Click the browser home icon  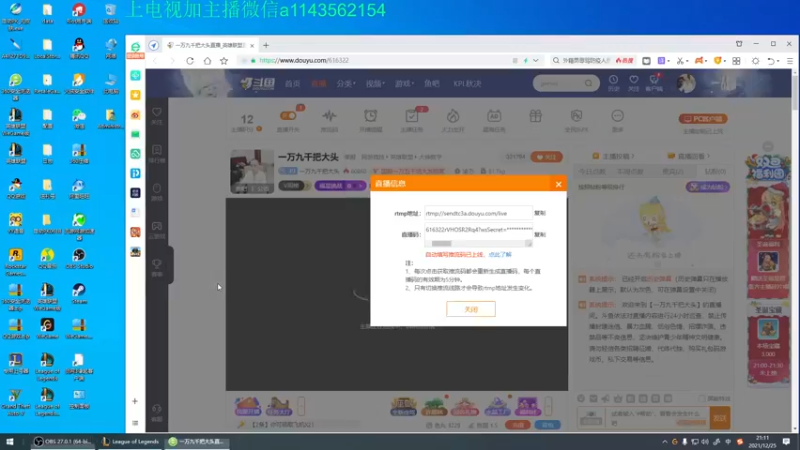(207, 61)
